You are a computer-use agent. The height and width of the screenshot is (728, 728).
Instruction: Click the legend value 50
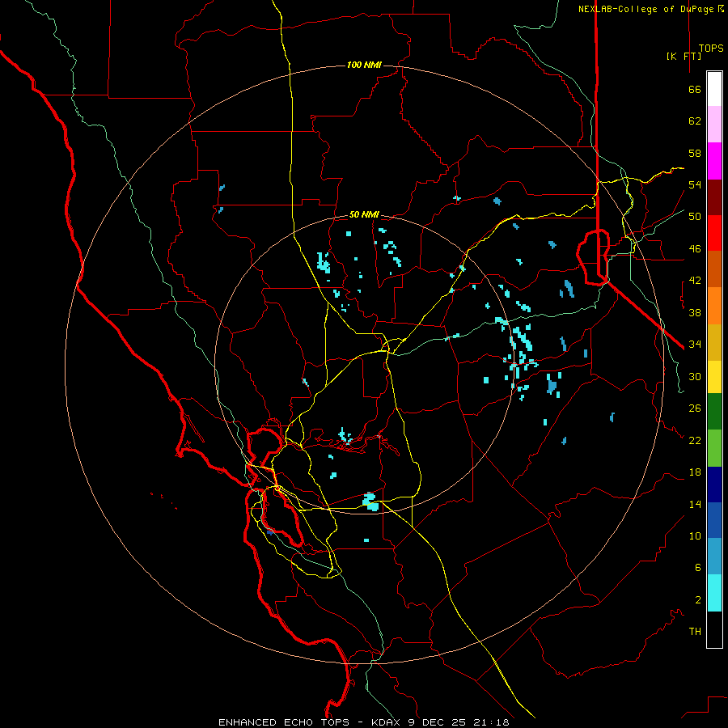pos(695,216)
